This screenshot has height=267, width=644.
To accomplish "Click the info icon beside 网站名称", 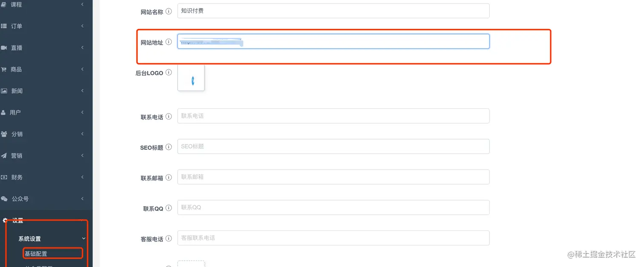I will click(169, 11).
